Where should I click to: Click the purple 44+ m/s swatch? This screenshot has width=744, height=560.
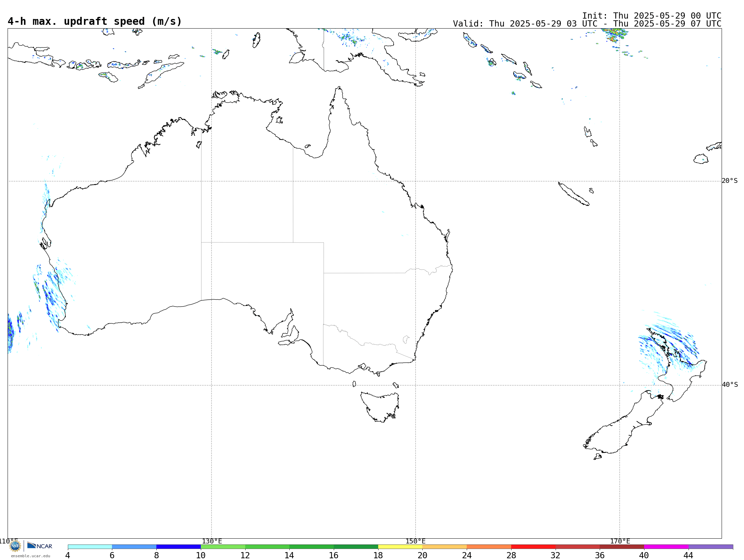click(711, 547)
